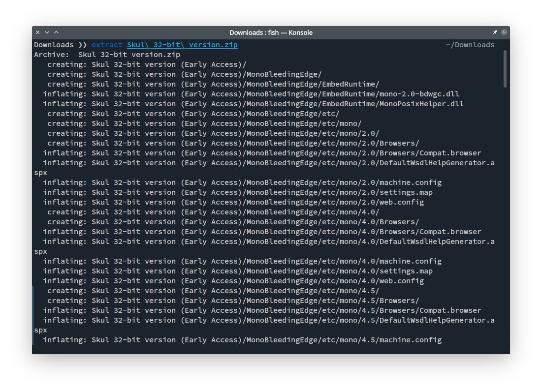Image resolution: width=542 pixels, height=392 pixels.
Task: Click the 'Archive: Skul 32-bit version.zip' line
Action: [x=107, y=55]
